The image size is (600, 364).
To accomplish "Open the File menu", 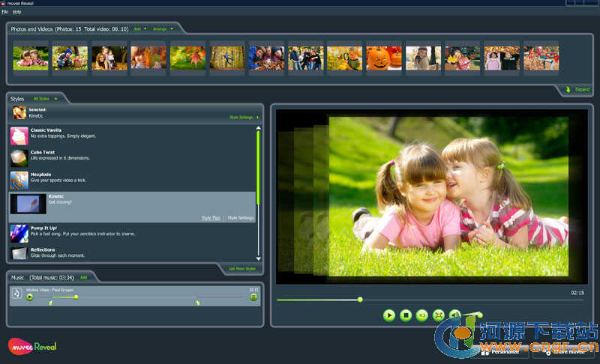I will (x=5, y=12).
